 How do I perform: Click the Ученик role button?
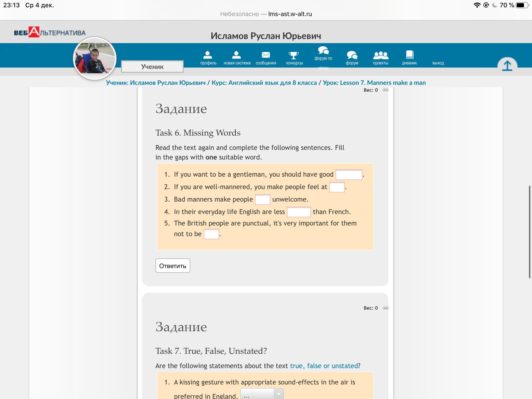point(152,66)
